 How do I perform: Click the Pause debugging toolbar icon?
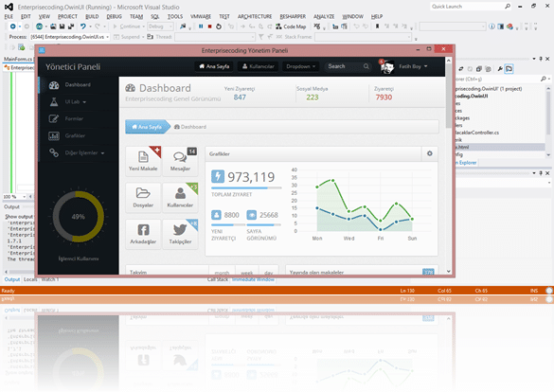201,27
